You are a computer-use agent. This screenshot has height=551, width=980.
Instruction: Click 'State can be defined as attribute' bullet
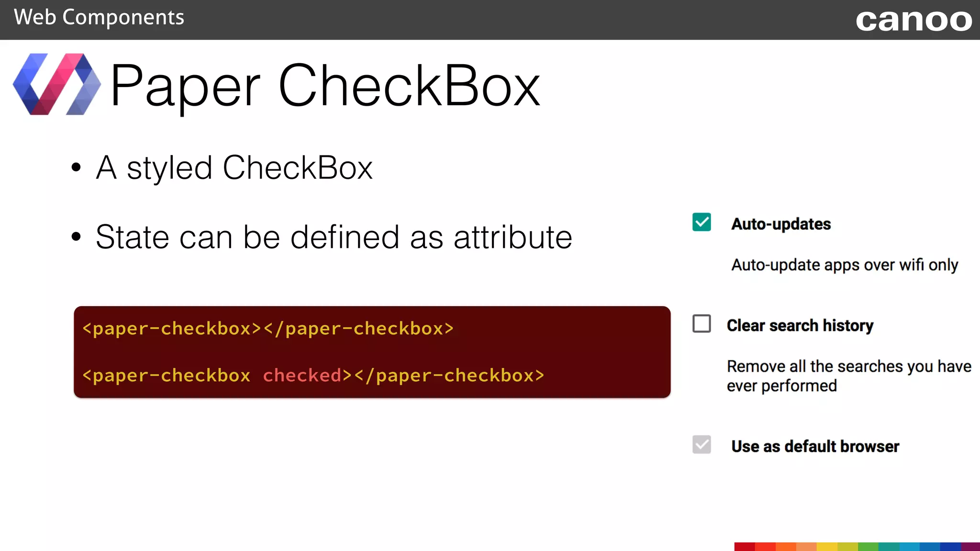[334, 237]
